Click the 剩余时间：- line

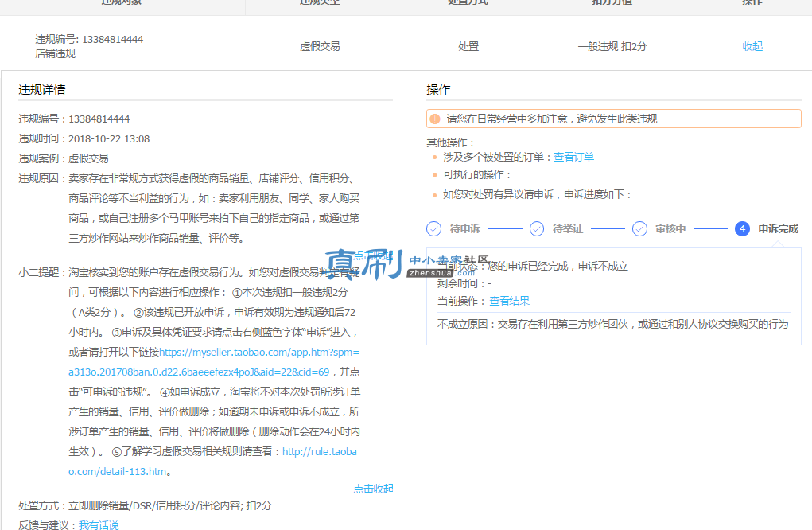[464, 283]
